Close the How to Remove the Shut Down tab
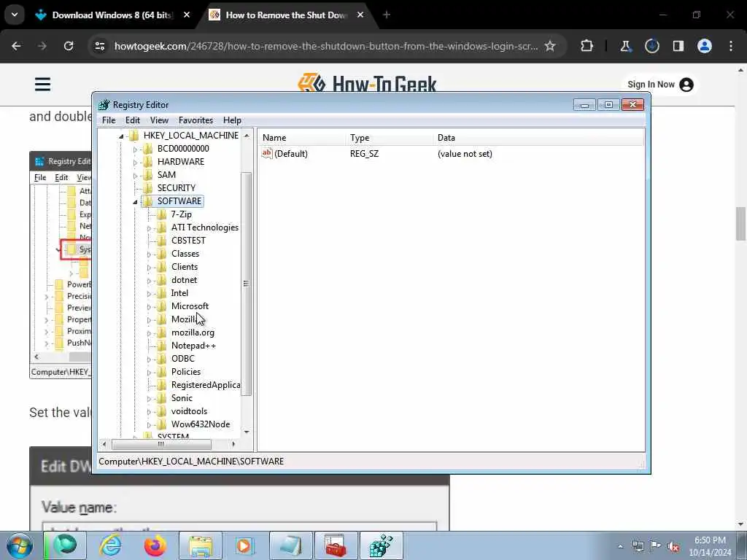Screen dimensions: 747x560 click(x=360, y=15)
